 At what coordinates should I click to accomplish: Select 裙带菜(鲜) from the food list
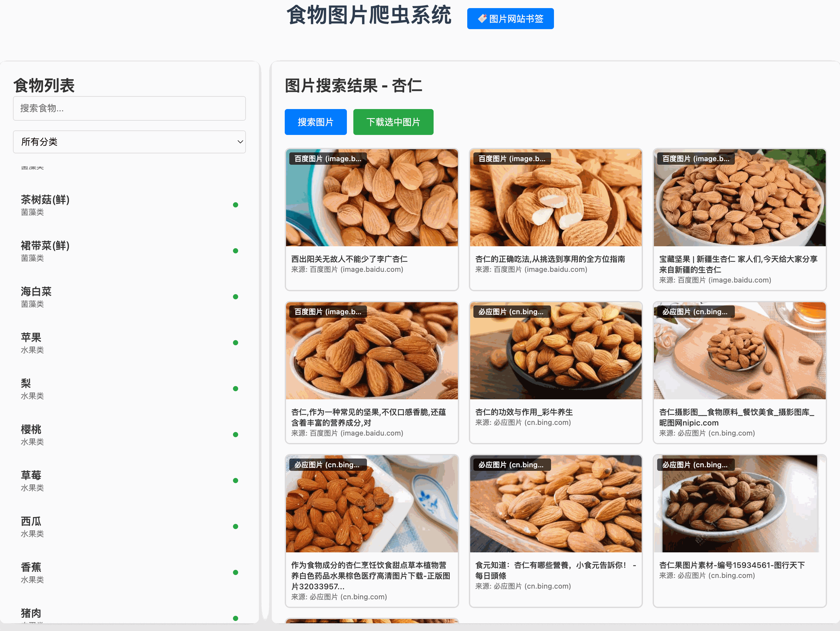tap(45, 246)
